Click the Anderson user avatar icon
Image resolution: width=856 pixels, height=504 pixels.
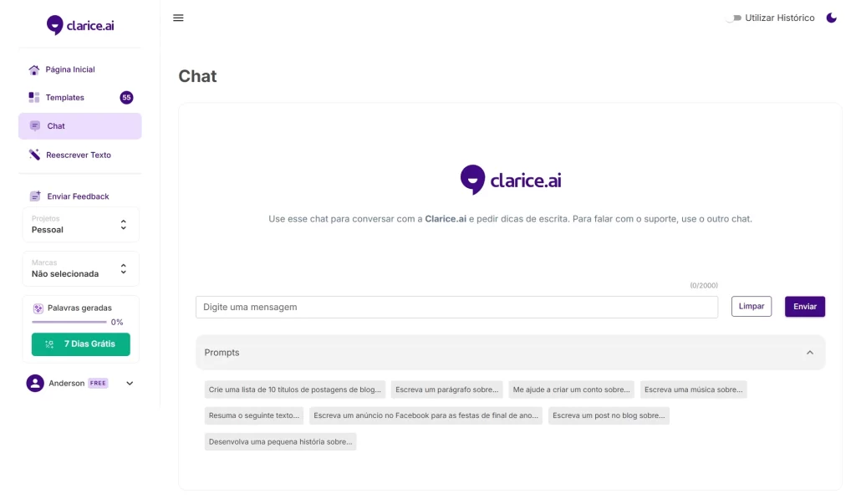[x=35, y=383]
